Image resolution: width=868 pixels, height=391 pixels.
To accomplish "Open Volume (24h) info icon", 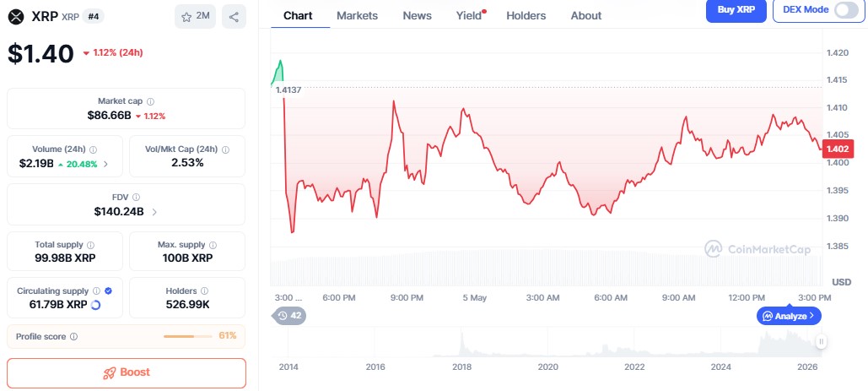I will [x=93, y=149].
